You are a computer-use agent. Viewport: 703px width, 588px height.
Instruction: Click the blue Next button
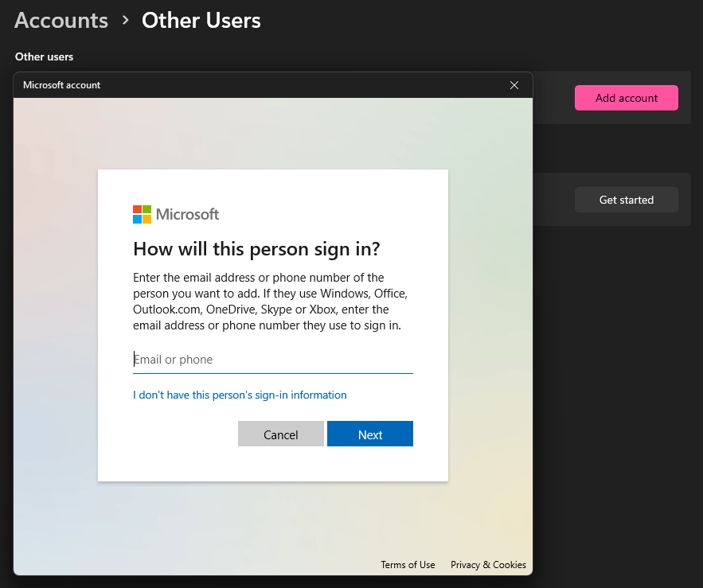click(x=370, y=434)
